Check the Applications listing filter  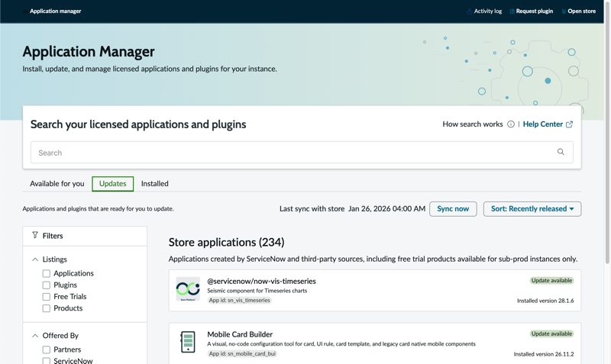click(47, 273)
